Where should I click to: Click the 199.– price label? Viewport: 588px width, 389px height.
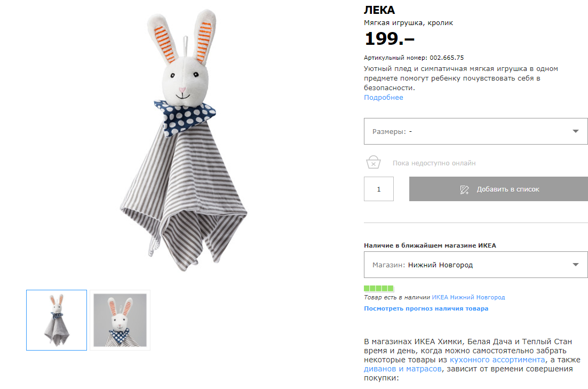(x=389, y=39)
